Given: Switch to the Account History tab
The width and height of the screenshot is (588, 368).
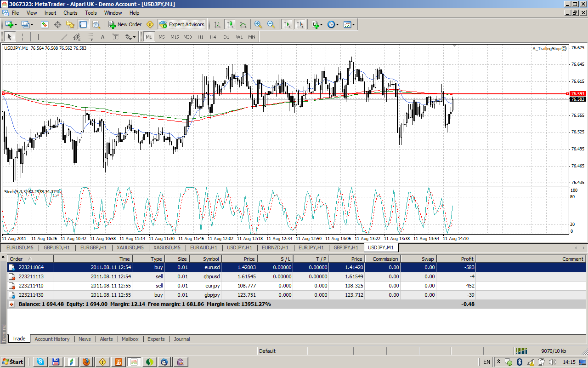Looking at the screenshot, I should 52,339.
